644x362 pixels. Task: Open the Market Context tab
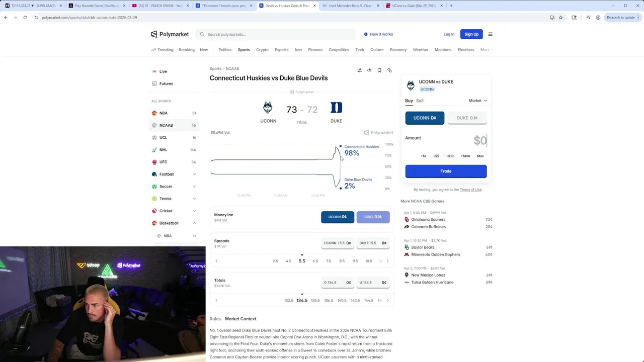click(240, 319)
